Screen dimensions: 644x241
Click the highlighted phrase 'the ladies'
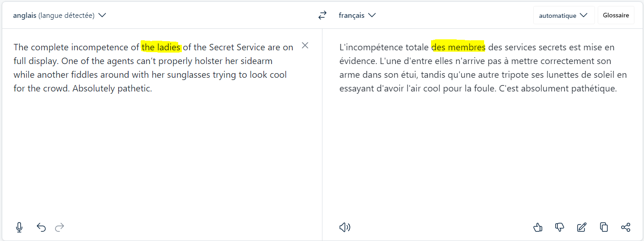[161, 47]
